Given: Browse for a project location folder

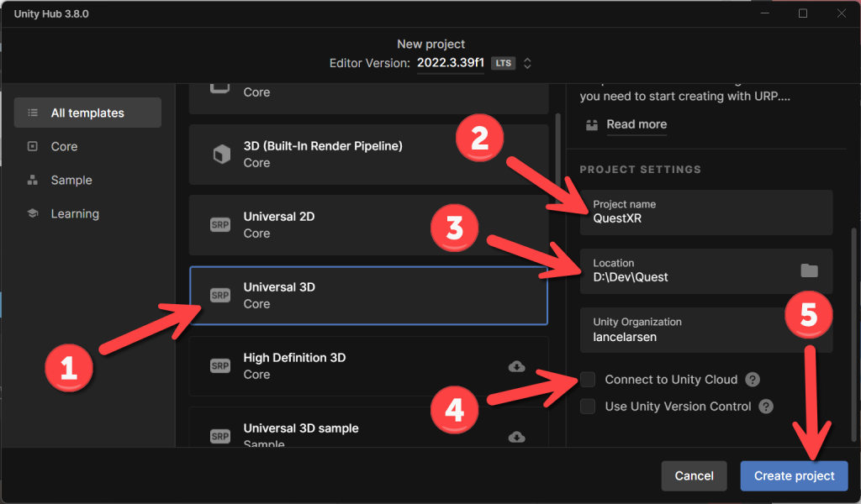Looking at the screenshot, I should coord(810,270).
